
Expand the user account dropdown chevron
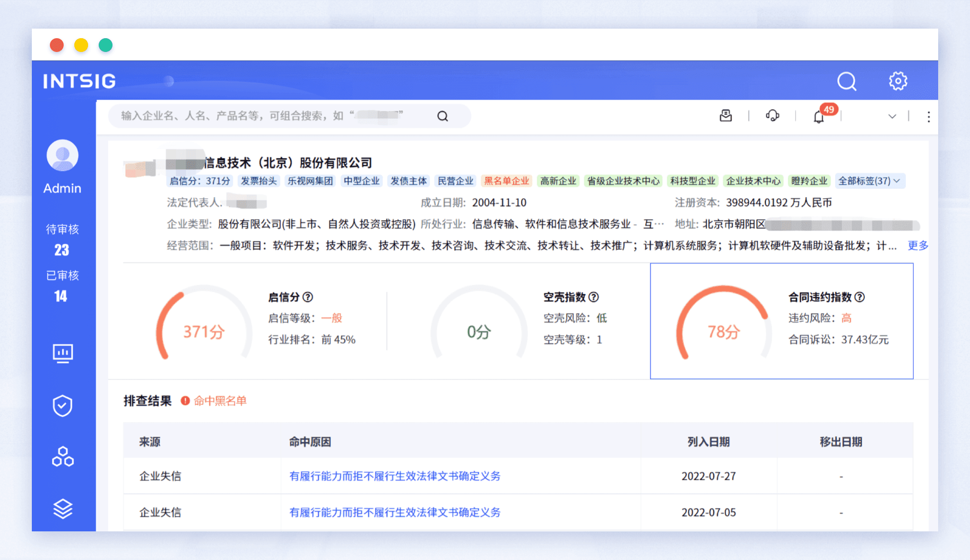click(x=892, y=117)
